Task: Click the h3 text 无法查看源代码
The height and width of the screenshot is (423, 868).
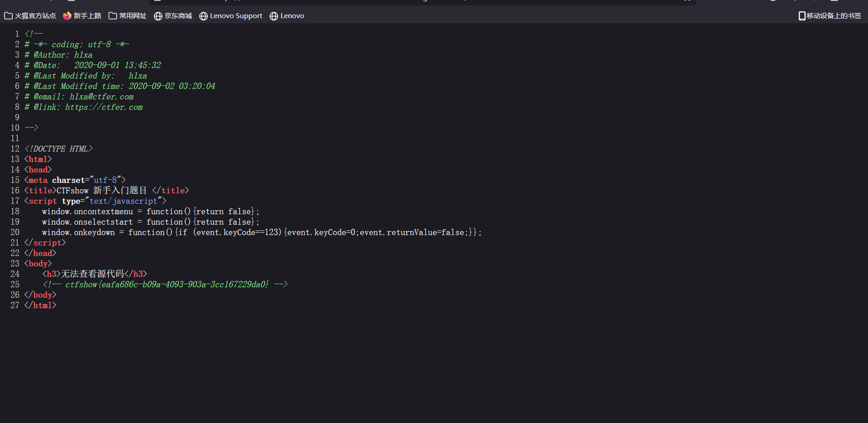Action: 93,274
